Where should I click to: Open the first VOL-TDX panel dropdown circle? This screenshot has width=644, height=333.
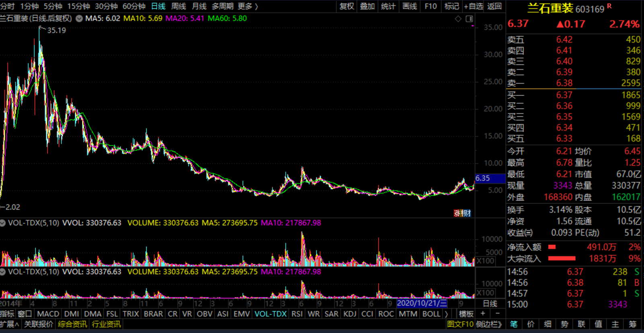pyautogui.click(x=3, y=223)
